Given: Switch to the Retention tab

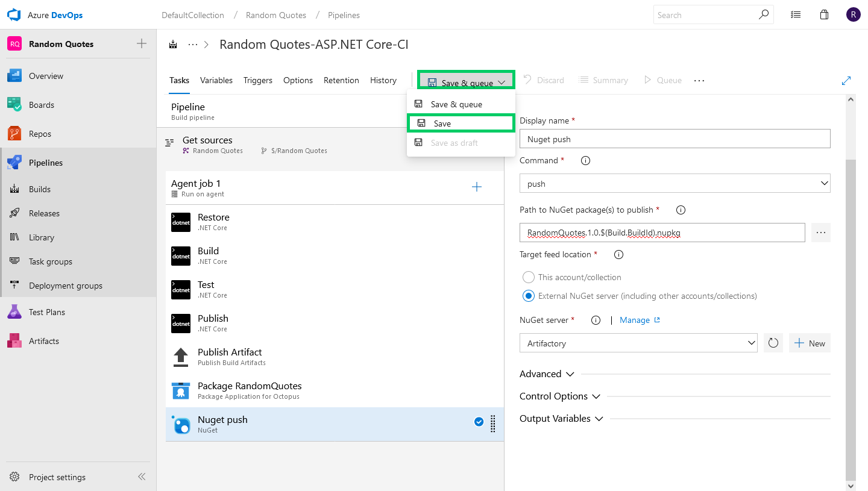Looking at the screenshot, I should (x=341, y=80).
